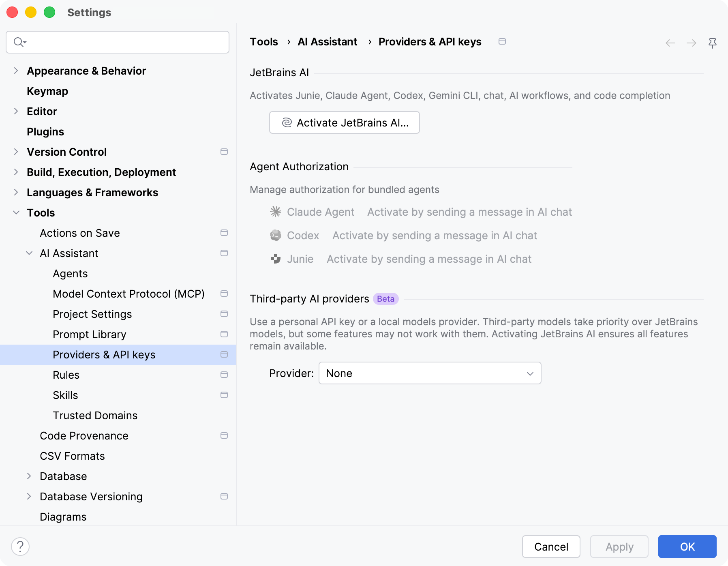
Task: Click Tools in the breadcrumb
Action: coord(264,42)
